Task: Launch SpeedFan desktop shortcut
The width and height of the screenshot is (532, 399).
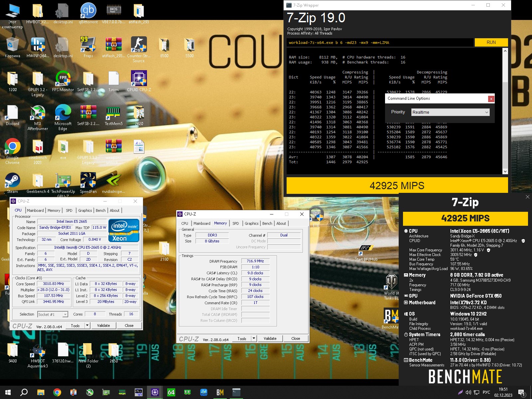Action: [x=88, y=183]
